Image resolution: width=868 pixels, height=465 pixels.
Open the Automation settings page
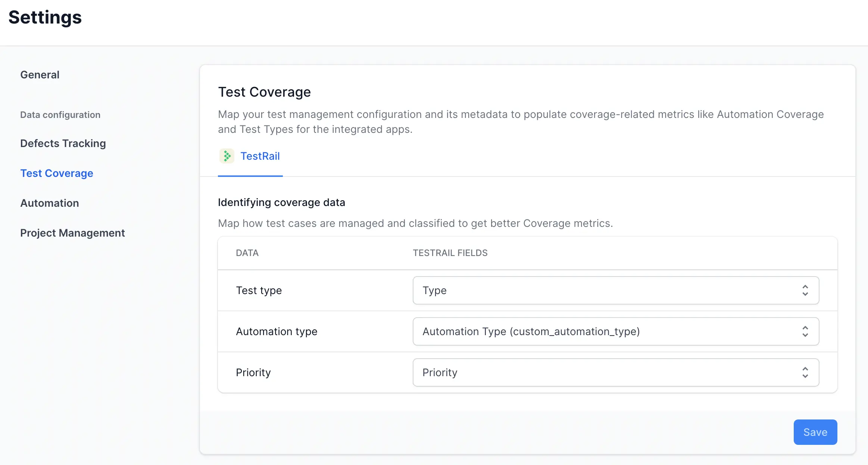click(50, 203)
